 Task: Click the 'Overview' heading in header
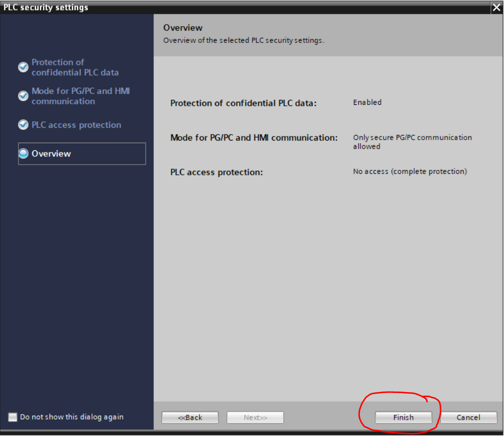(183, 28)
